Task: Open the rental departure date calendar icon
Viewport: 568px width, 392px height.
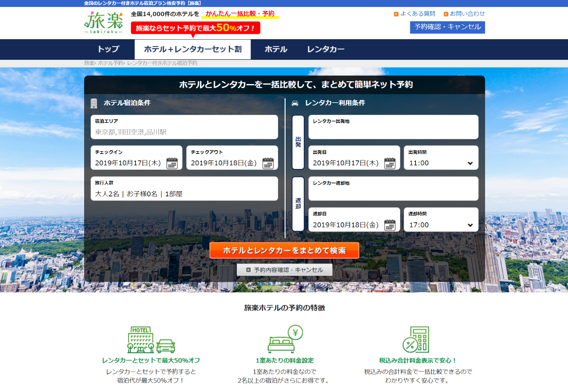Action: [390, 163]
